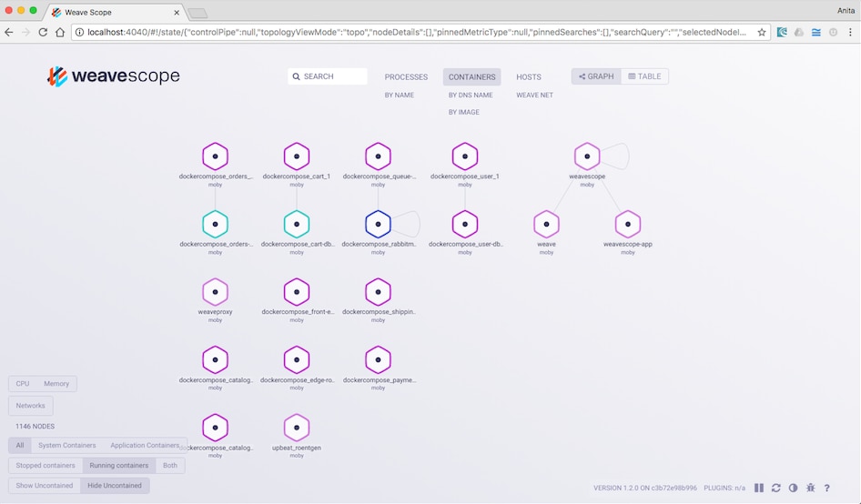
Task: Select the By DNS Name sub-view
Action: (x=471, y=95)
